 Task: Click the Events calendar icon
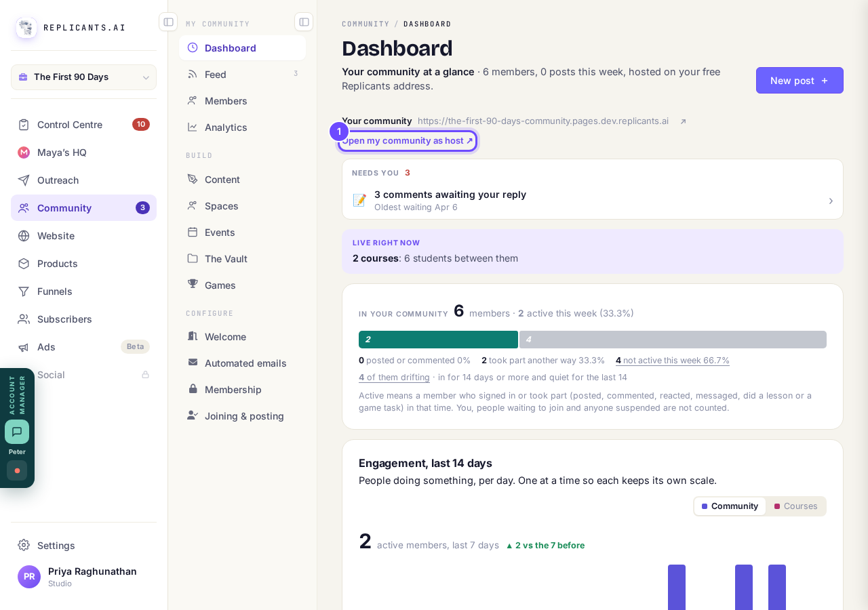pos(193,232)
